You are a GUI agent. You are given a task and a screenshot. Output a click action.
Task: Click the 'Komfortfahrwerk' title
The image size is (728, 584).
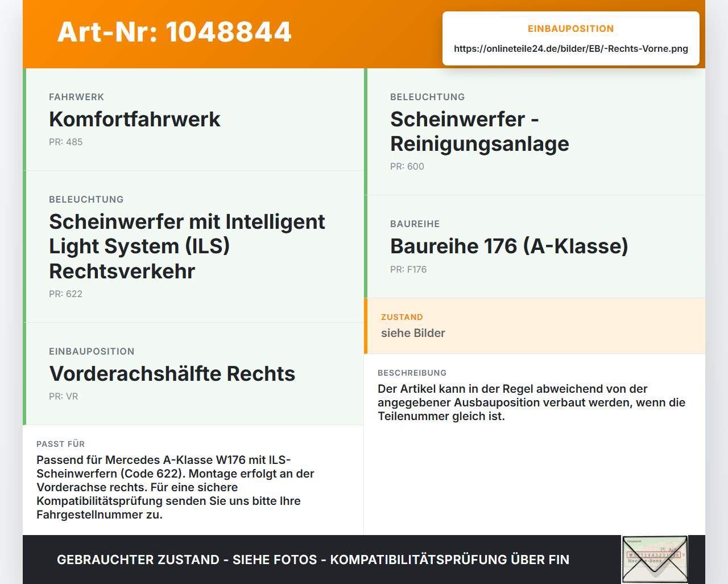(x=135, y=119)
